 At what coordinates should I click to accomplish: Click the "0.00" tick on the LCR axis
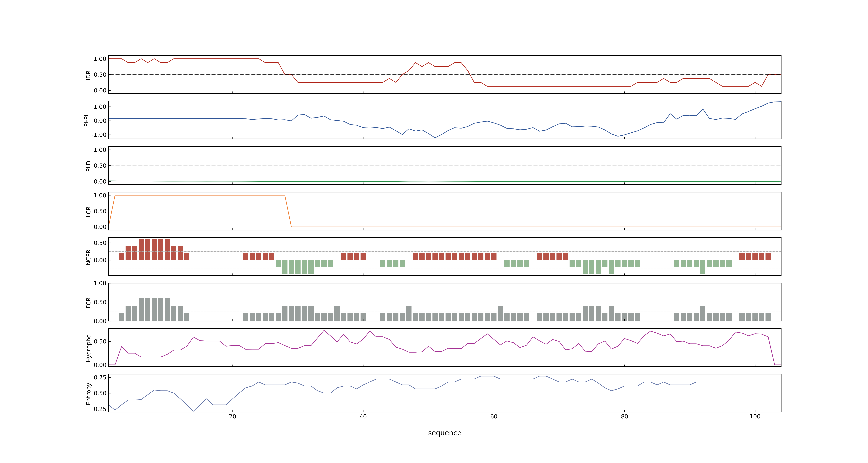[100, 227]
